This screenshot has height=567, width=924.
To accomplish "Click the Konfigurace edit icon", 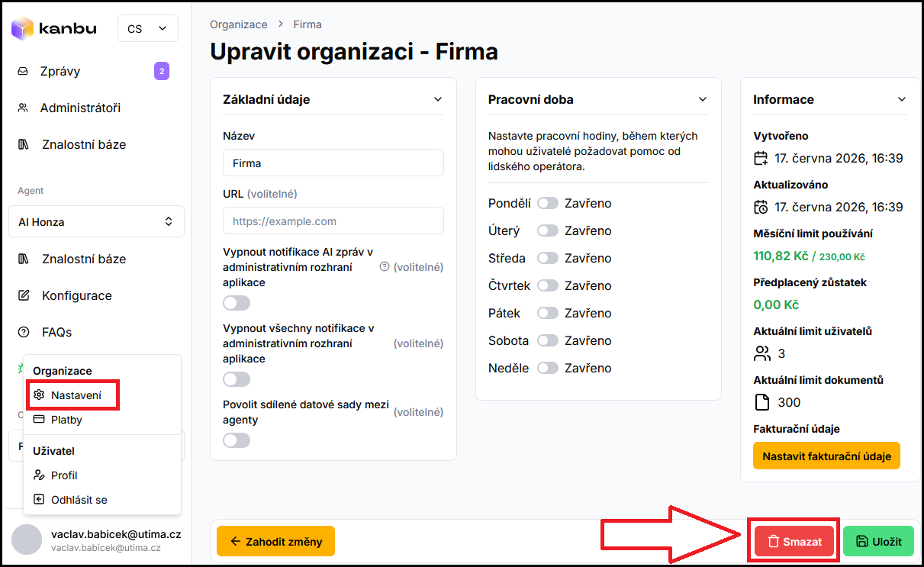I will point(24,295).
